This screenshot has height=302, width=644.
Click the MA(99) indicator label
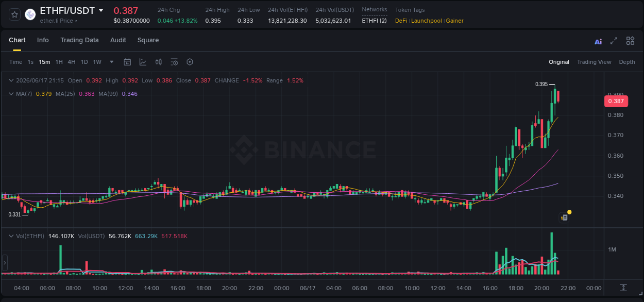tap(108, 94)
